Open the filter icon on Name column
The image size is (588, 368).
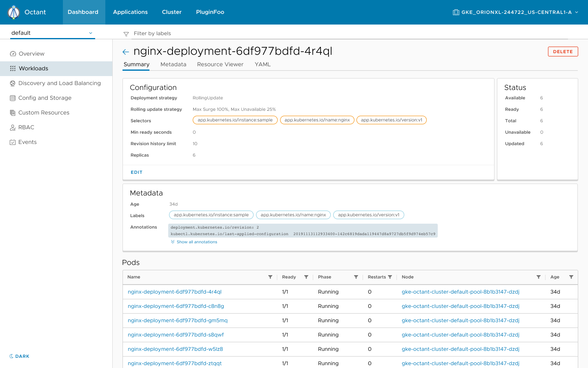pos(270,277)
